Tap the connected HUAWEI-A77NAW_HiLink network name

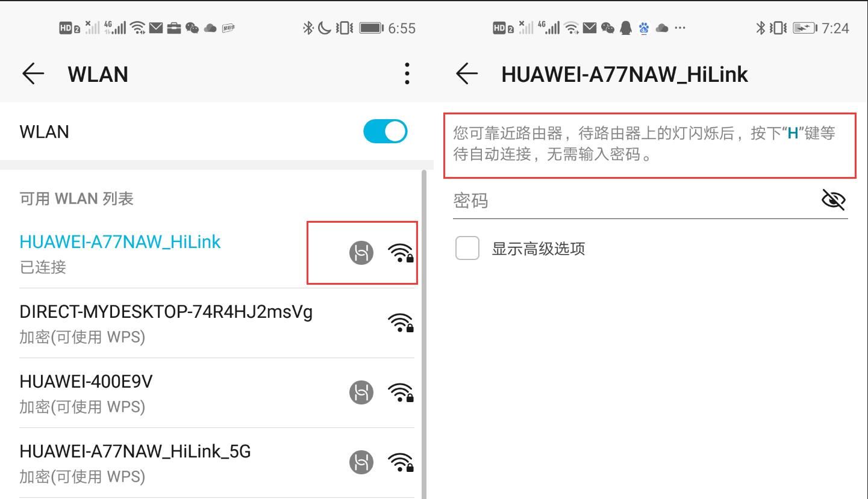[120, 241]
